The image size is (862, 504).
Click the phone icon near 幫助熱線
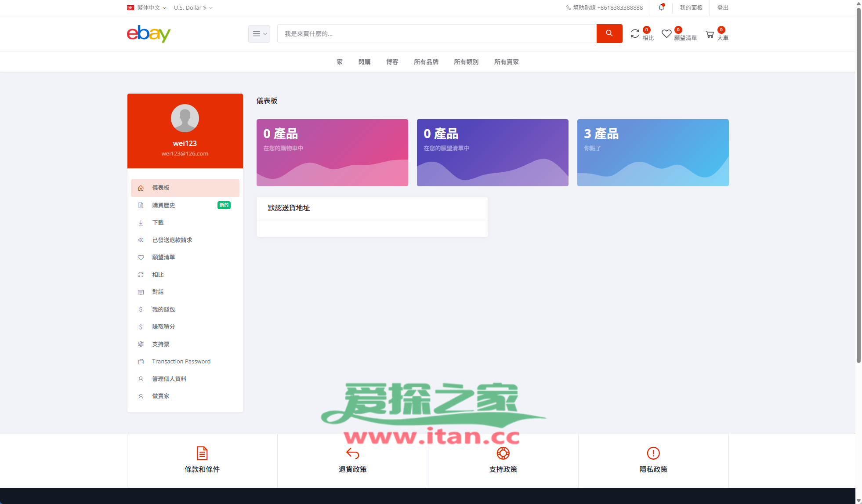pos(568,7)
